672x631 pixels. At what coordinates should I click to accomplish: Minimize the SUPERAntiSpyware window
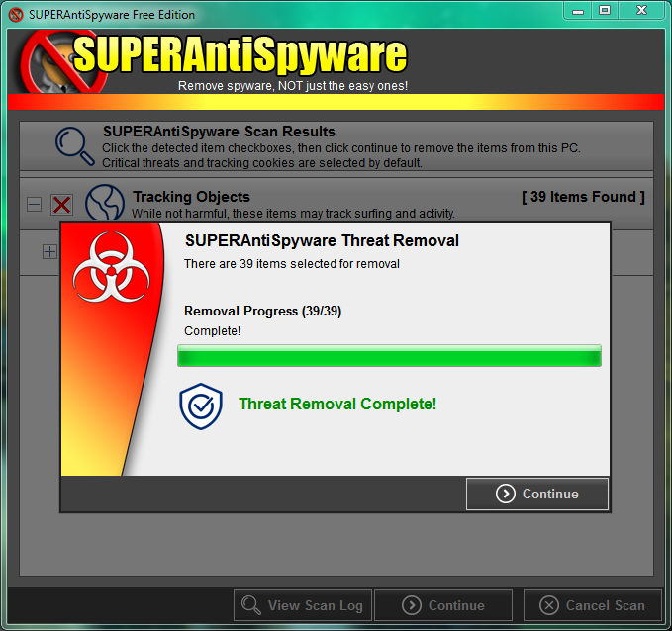578,11
